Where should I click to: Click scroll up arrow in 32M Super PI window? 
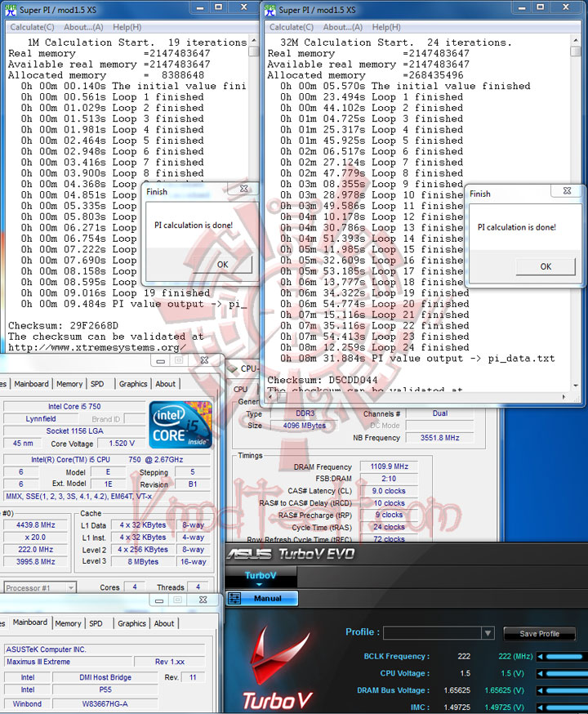point(576,40)
